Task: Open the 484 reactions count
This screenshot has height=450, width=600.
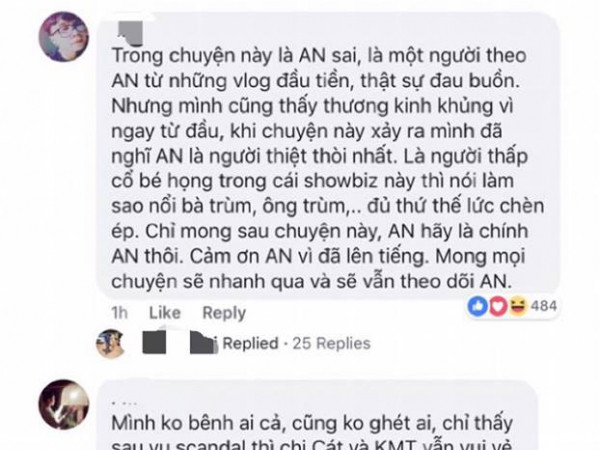Action: click(x=544, y=306)
